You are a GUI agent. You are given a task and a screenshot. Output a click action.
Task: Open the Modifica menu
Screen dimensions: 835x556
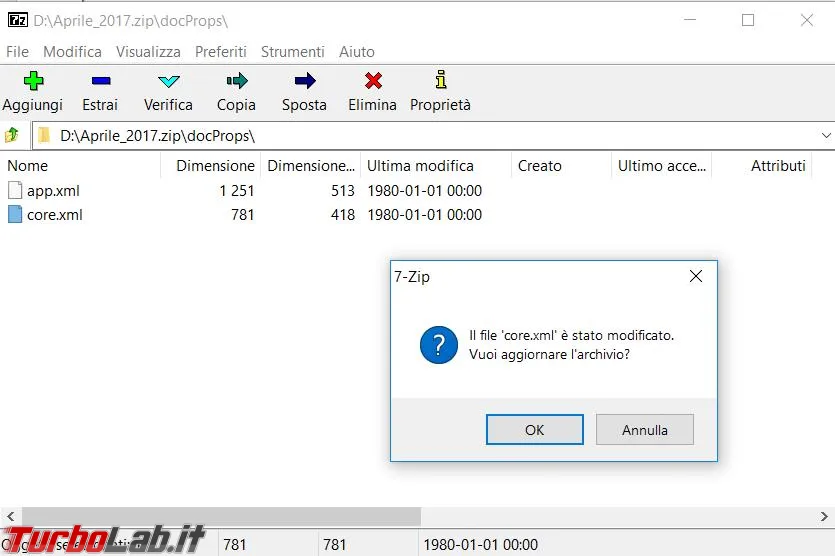click(72, 52)
